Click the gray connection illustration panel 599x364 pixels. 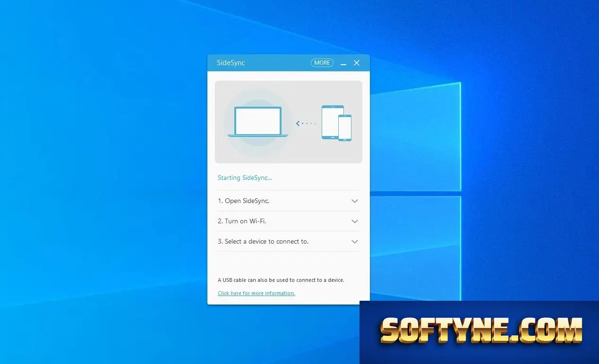(x=289, y=122)
